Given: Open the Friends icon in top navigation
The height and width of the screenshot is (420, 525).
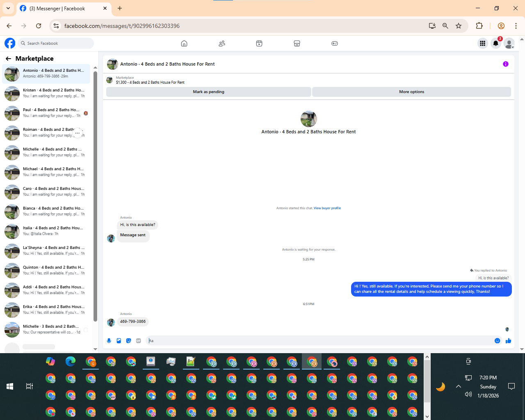Looking at the screenshot, I should [x=222, y=43].
